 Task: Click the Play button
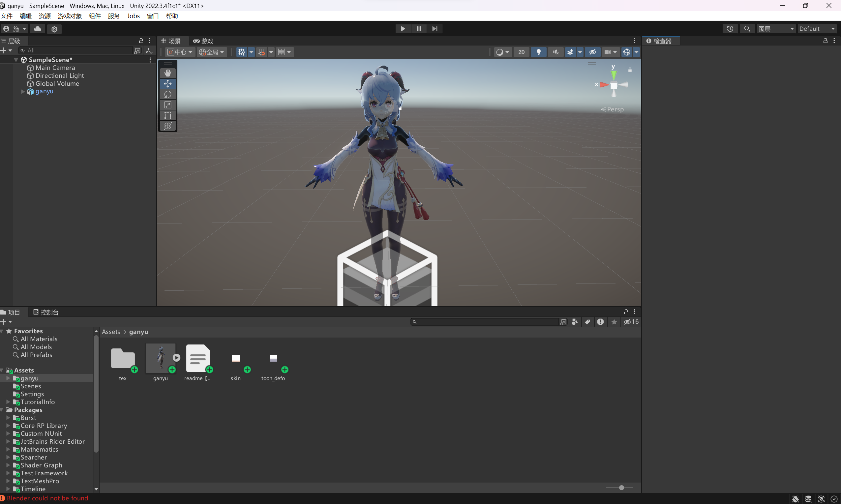403,29
